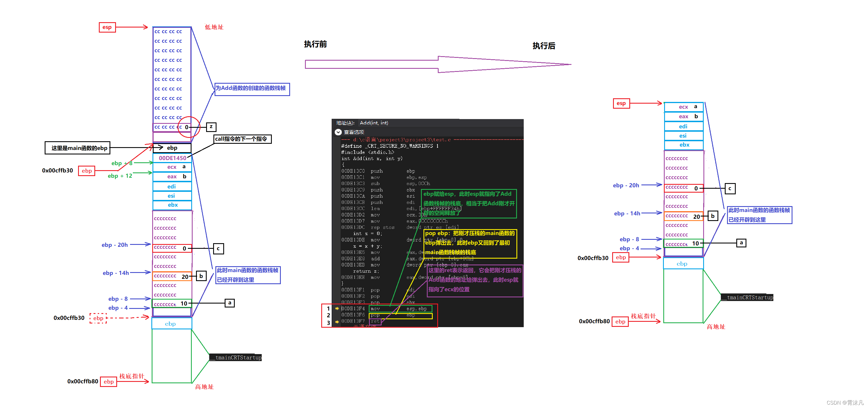The height and width of the screenshot is (408, 868).
Task: Click the 这里是main函数的ebp label
Action: coord(78,148)
